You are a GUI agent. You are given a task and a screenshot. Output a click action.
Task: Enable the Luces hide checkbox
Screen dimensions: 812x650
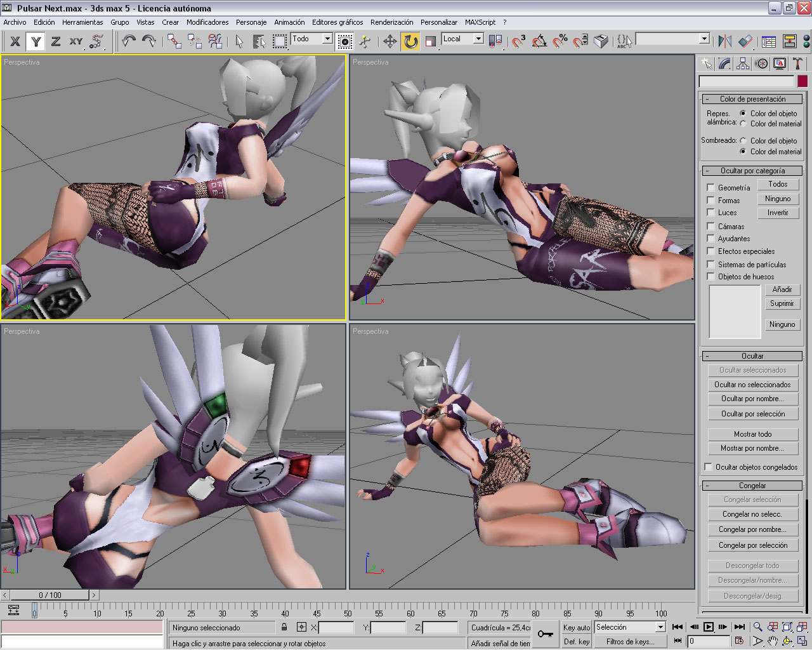coord(710,213)
